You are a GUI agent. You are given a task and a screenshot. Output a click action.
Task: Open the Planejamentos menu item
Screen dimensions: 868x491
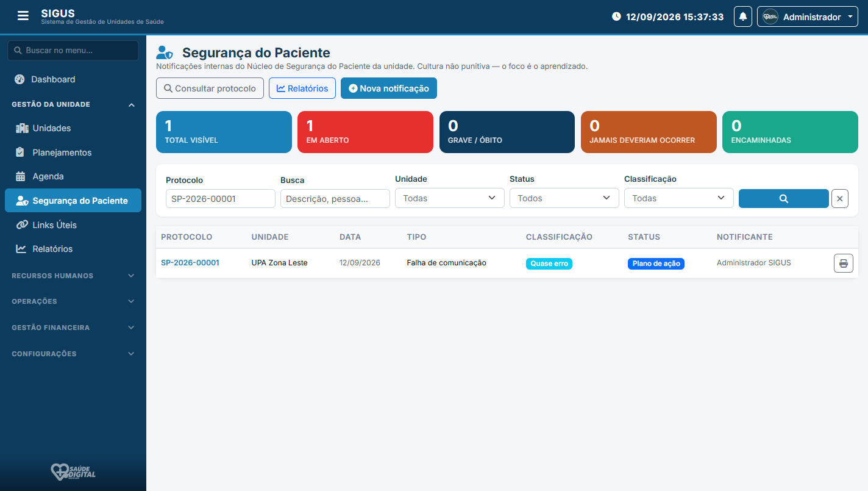73,152
